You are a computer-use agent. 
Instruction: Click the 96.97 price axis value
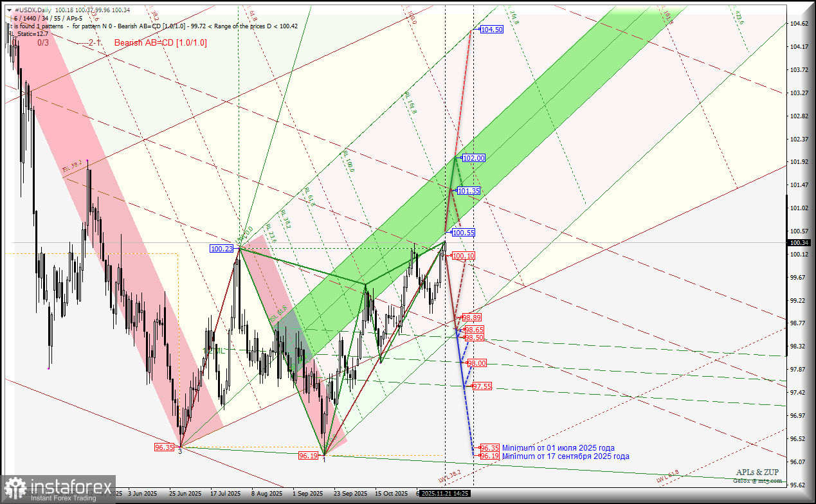point(797,416)
